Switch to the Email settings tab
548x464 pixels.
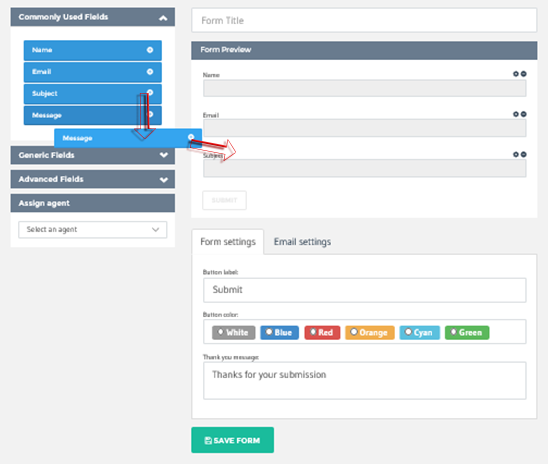(302, 242)
